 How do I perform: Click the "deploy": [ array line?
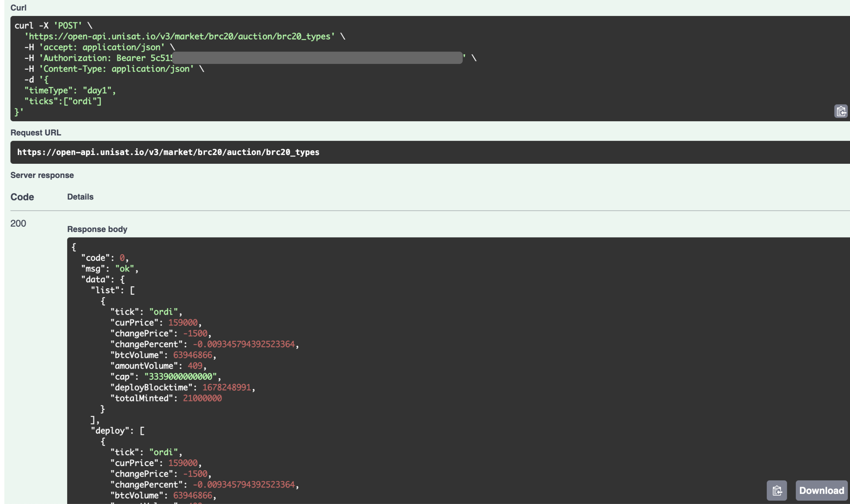tap(117, 431)
